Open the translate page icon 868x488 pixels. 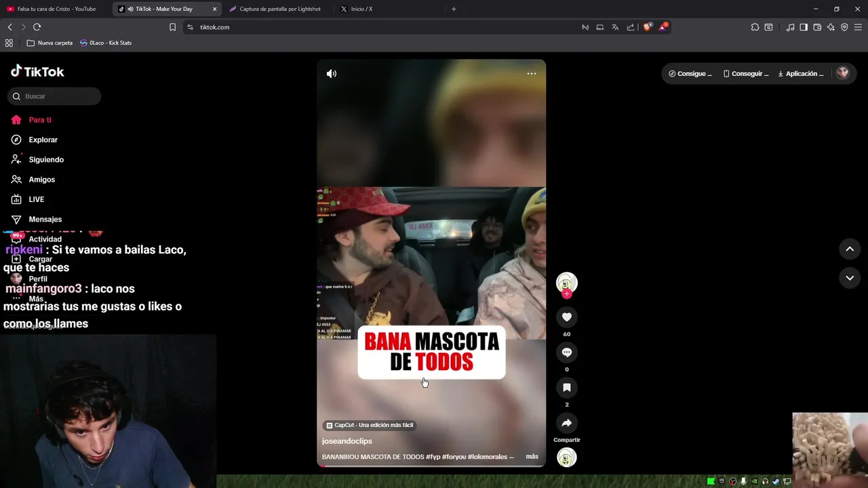(x=615, y=27)
